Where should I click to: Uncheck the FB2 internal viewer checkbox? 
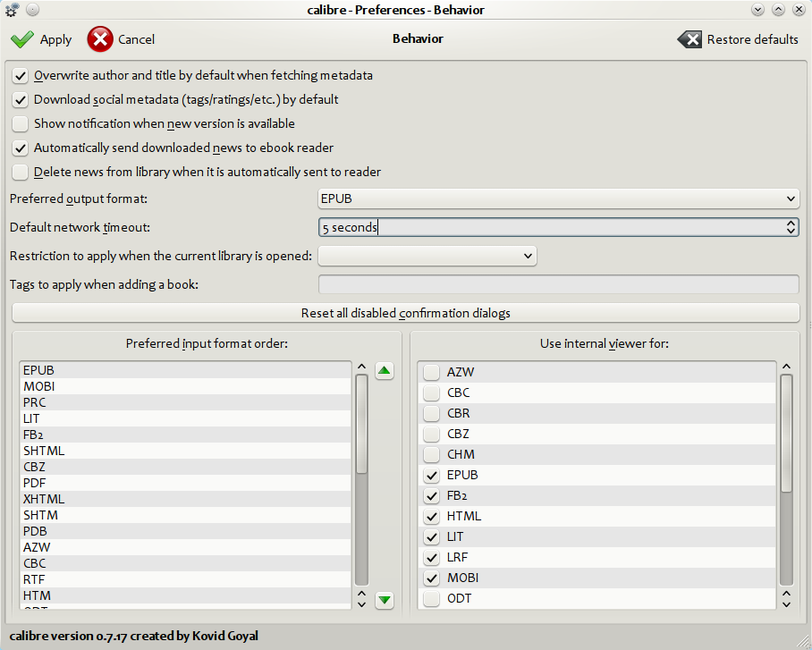coord(431,495)
